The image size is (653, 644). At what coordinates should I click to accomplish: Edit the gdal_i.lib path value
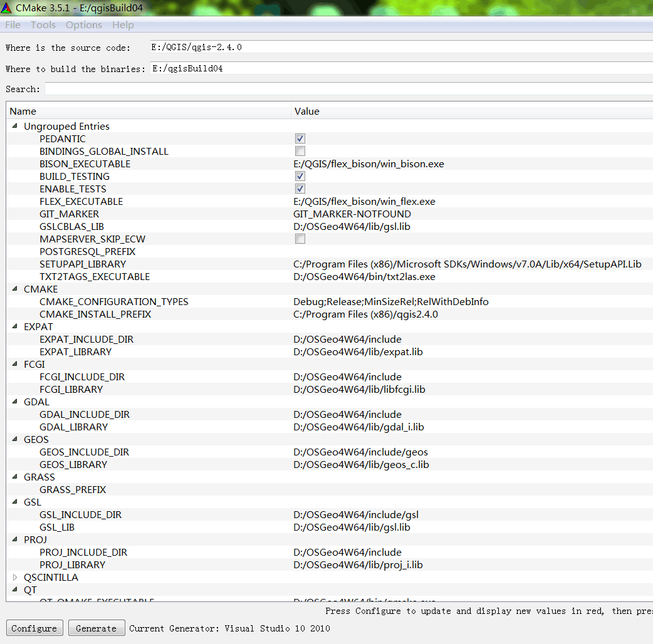tap(358, 427)
